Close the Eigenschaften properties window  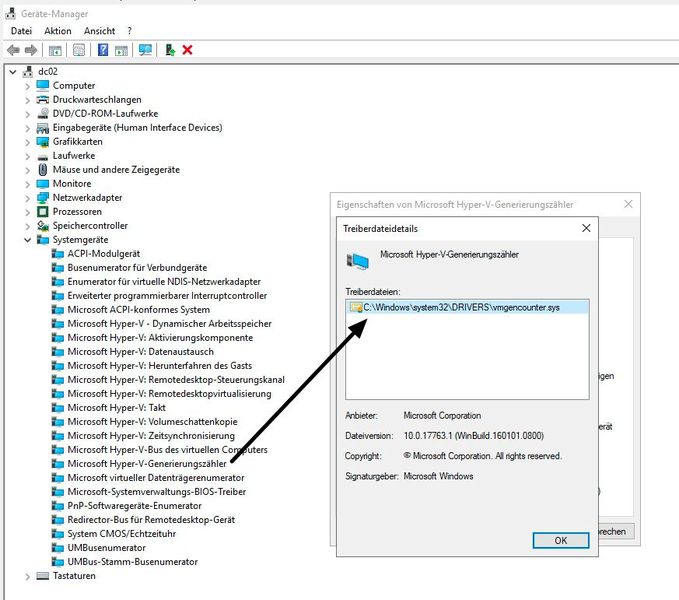click(628, 204)
